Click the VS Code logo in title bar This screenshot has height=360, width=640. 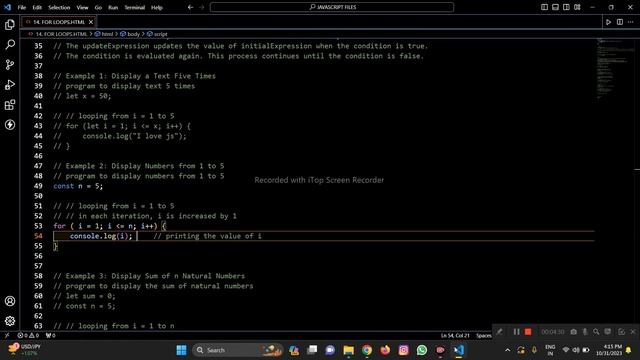click(7, 7)
